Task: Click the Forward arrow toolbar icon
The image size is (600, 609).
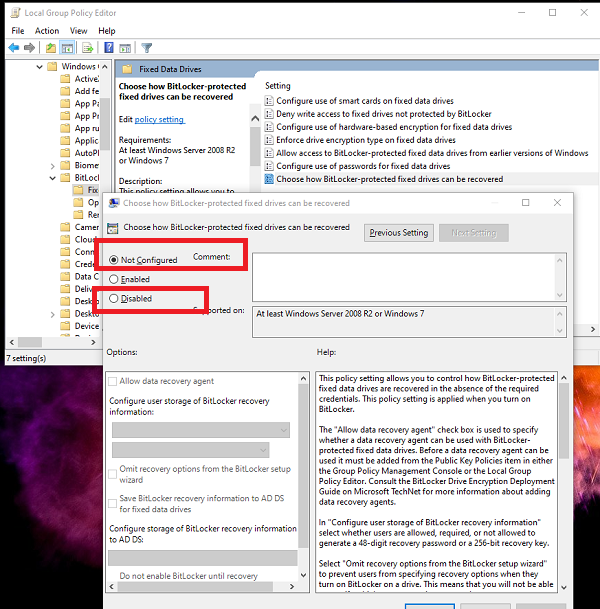Action: click(29, 48)
